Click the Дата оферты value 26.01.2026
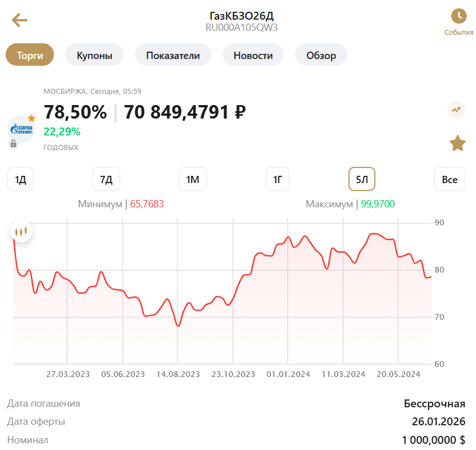The image size is (476, 450). 439,421
